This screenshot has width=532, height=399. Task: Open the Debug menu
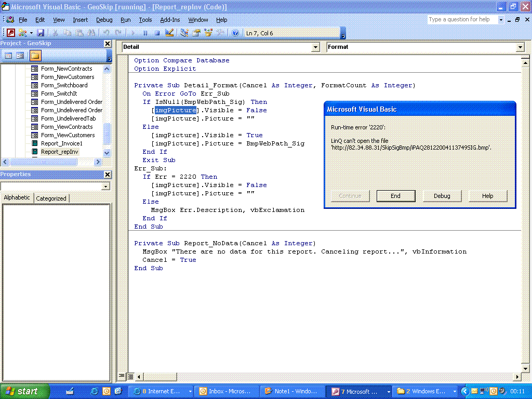(104, 20)
